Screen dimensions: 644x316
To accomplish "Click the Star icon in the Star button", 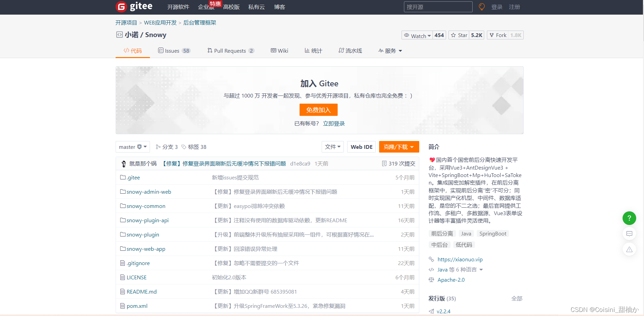I will point(453,35).
